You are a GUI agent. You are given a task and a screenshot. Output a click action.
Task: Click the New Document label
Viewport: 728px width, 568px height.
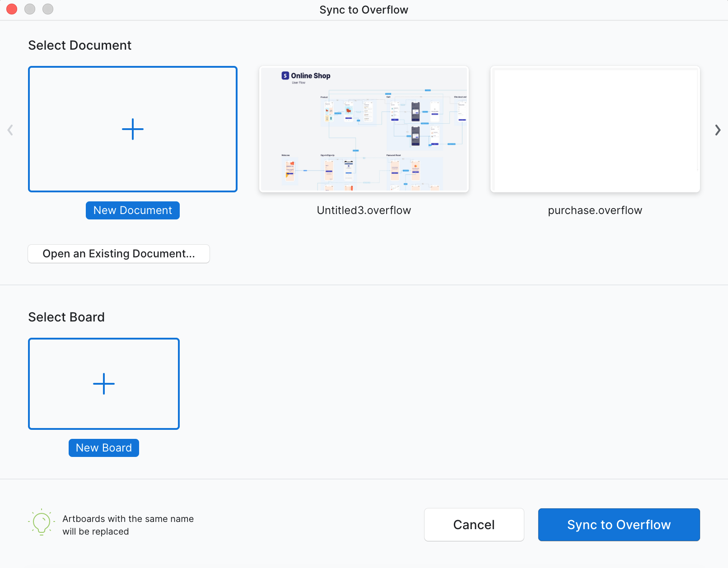[x=133, y=210]
